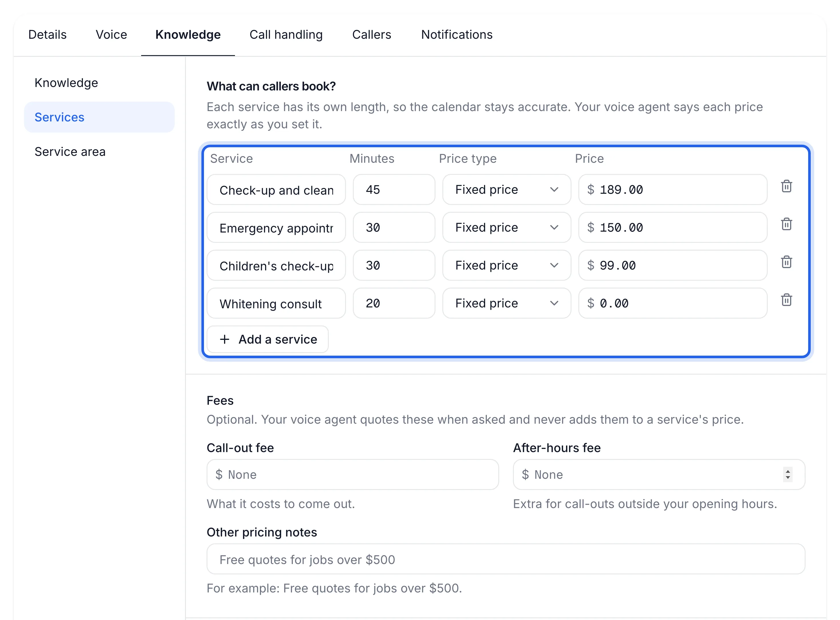The height and width of the screenshot is (620, 840).
Task: Click minutes field for Children's check-up
Action: 394,265
